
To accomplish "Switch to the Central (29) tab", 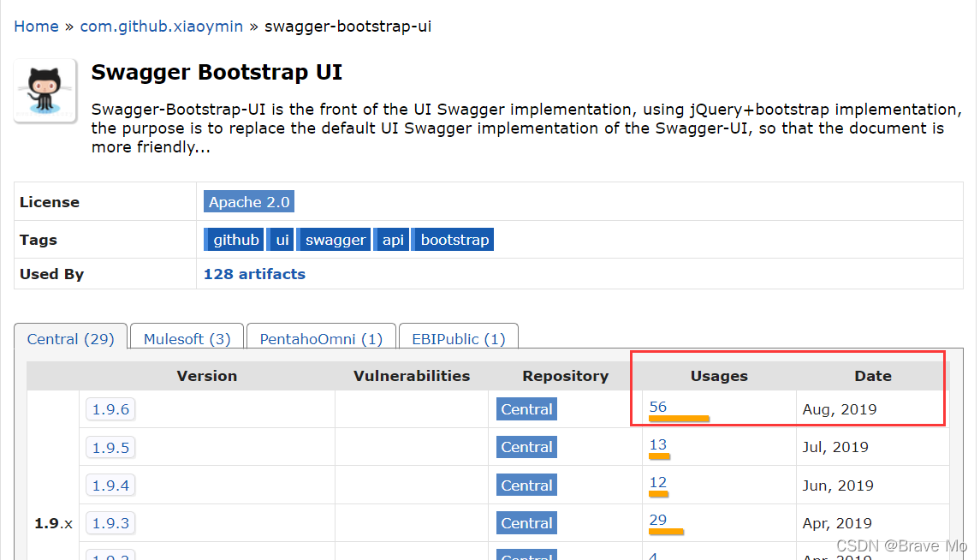I will pos(71,339).
